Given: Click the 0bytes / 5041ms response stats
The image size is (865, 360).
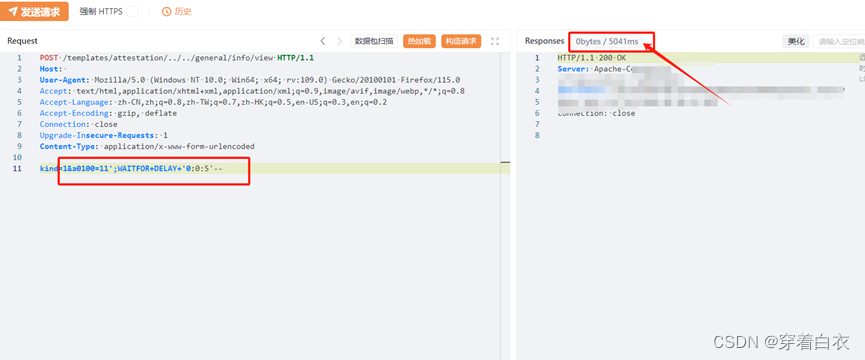Looking at the screenshot, I should [607, 41].
